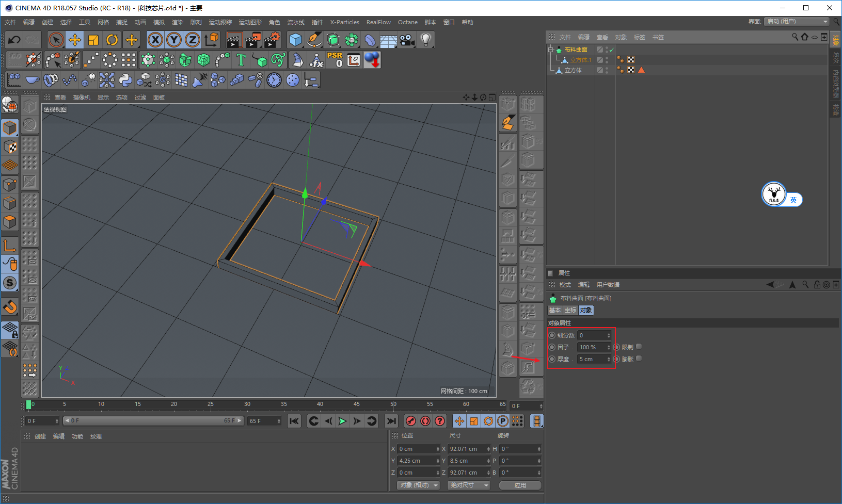Toggle the Z axis lock
This screenshot has width=842, height=504.
(193, 40)
